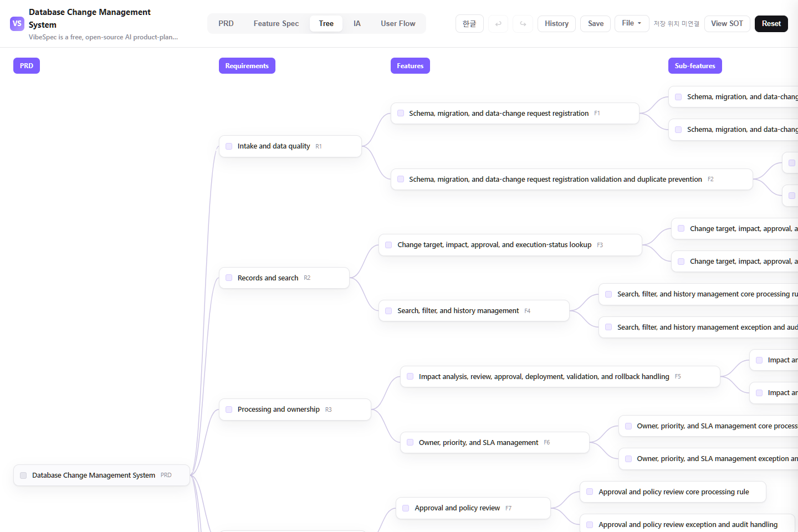Select the F5 Impact analysis feature node
798x532 pixels.
pyautogui.click(x=560, y=376)
